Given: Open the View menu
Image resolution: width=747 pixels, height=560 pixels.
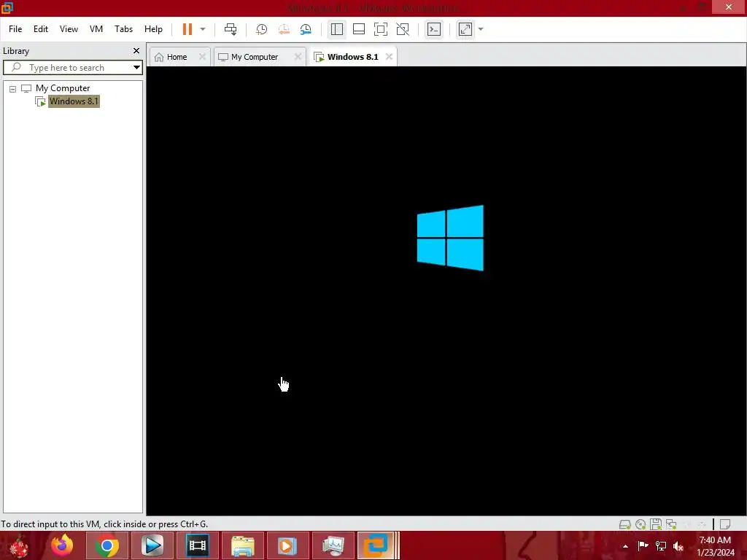Looking at the screenshot, I should point(69,29).
